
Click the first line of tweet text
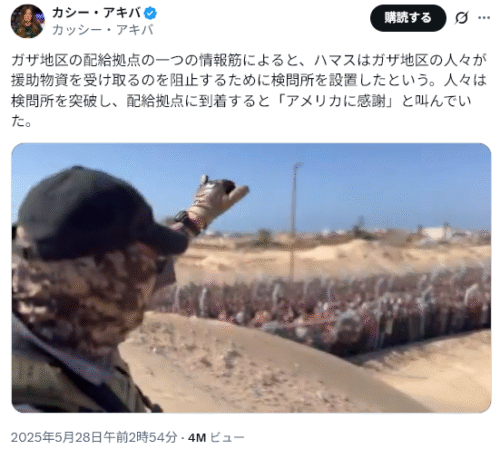249,60
